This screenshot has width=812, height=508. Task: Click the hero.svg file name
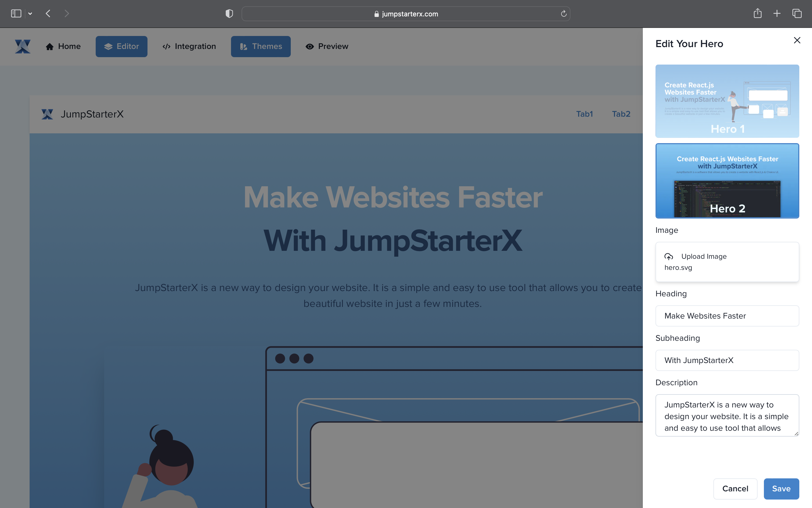678,267
